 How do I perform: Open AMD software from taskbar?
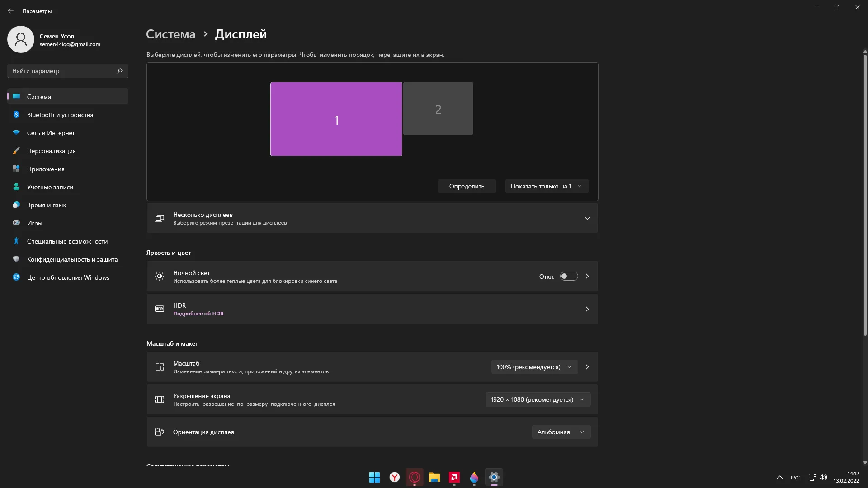click(x=454, y=477)
